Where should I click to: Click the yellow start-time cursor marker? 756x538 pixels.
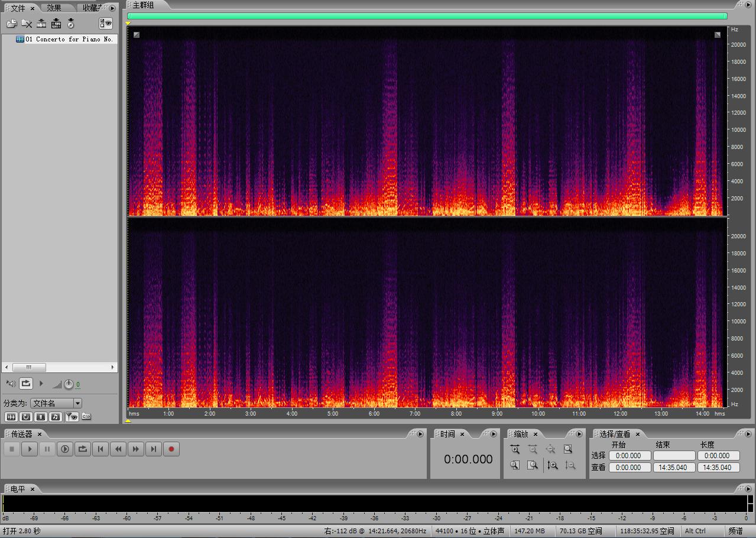pyautogui.click(x=128, y=24)
